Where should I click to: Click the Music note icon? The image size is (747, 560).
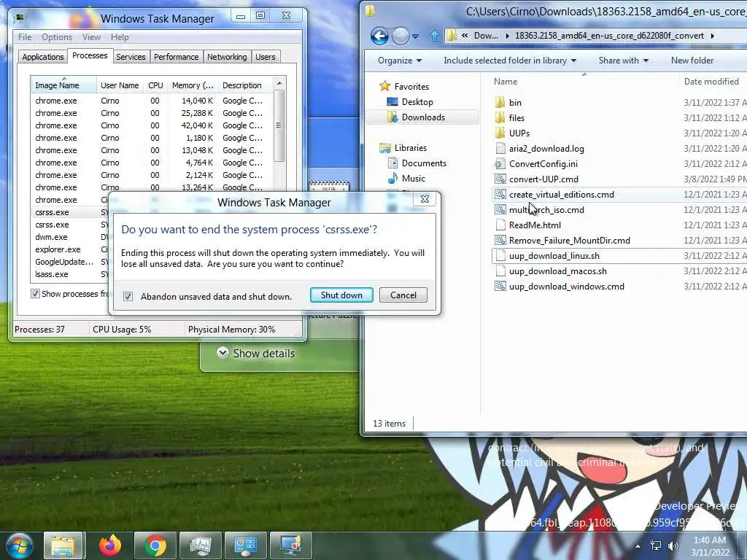tap(392, 179)
